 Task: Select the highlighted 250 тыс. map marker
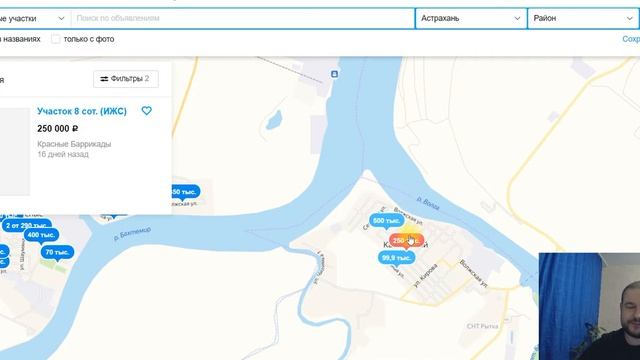coord(407,241)
